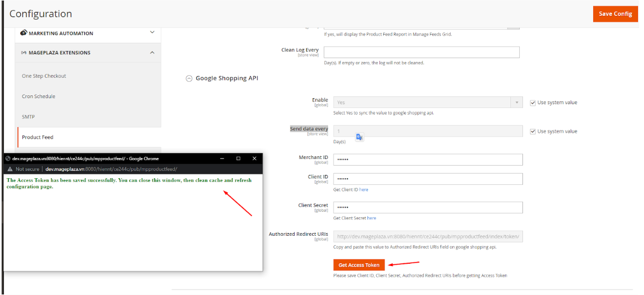Click the Google Translate icon
Image resolution: width=644 pixels, height=295 pixels.
pos(359,137)
